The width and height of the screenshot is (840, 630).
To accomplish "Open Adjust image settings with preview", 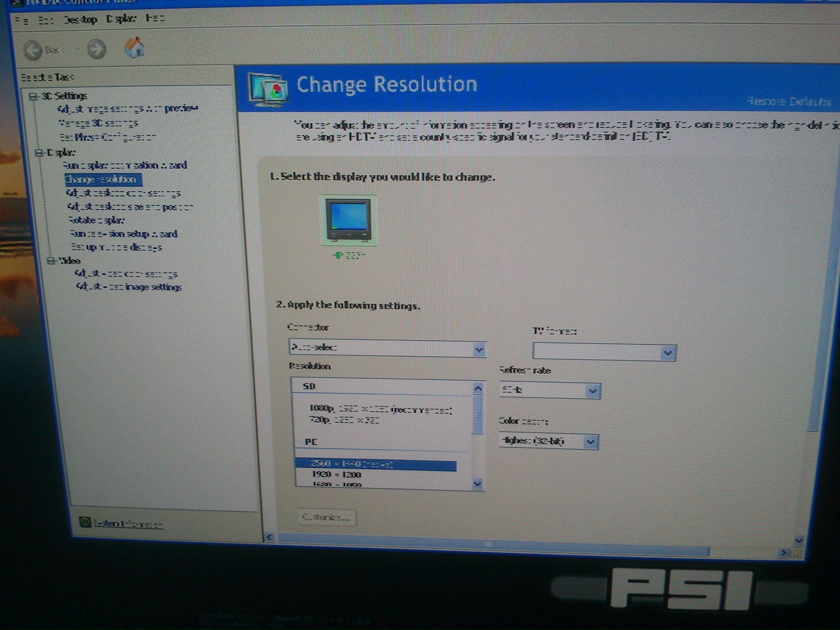I will click(128, 109).
